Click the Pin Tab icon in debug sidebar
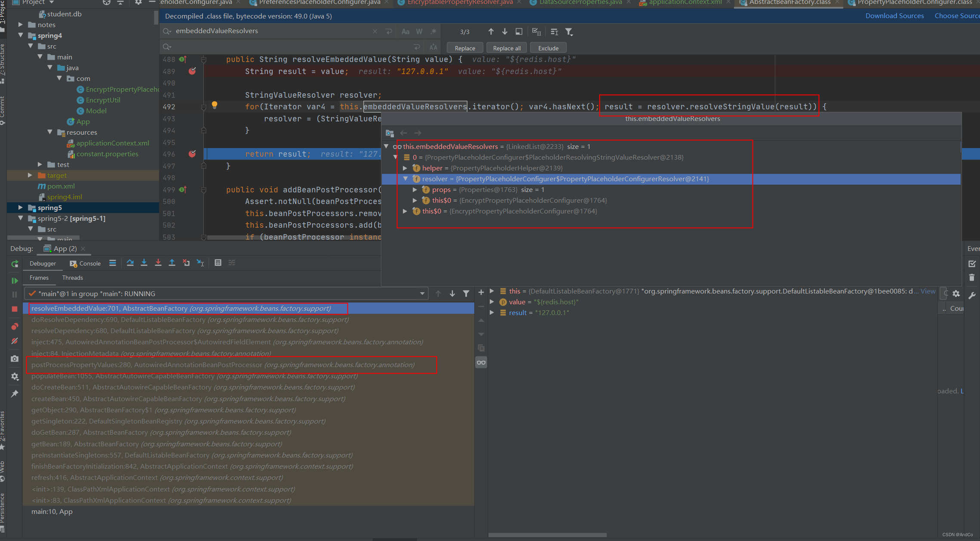 [x=15, y=394]
